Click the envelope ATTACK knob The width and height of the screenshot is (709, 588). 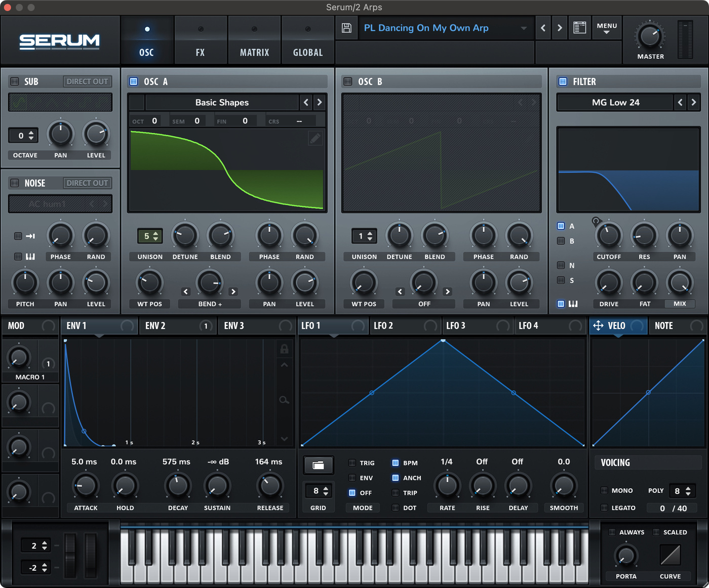[x=86, y=486]
